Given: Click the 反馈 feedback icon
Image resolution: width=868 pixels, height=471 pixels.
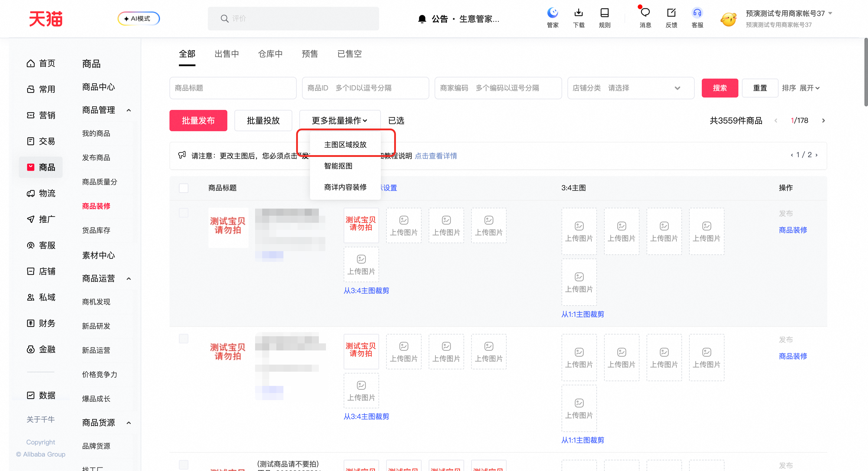Looking at the screenshot, I should coord(671,13).
